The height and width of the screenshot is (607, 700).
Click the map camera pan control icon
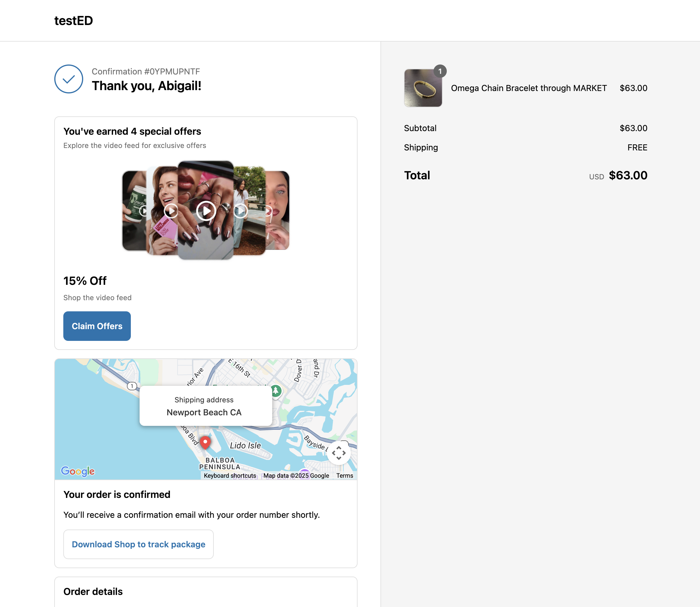[x=339, y=453]
